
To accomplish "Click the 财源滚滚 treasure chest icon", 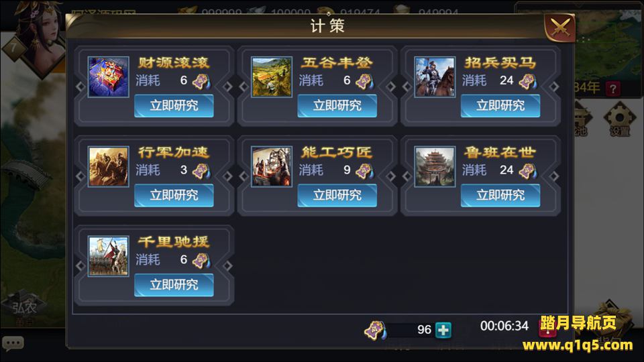I will pos(109,76).
